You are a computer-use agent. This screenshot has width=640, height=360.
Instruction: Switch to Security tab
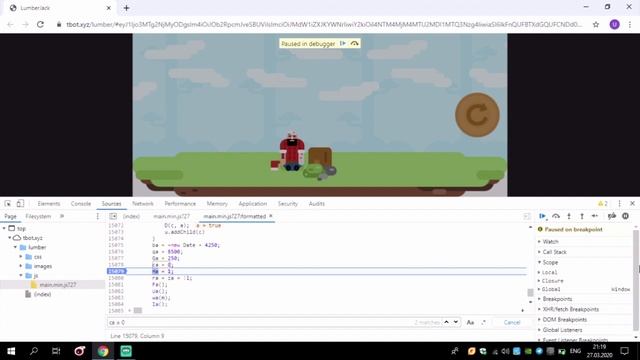click(x=288, y=203)
